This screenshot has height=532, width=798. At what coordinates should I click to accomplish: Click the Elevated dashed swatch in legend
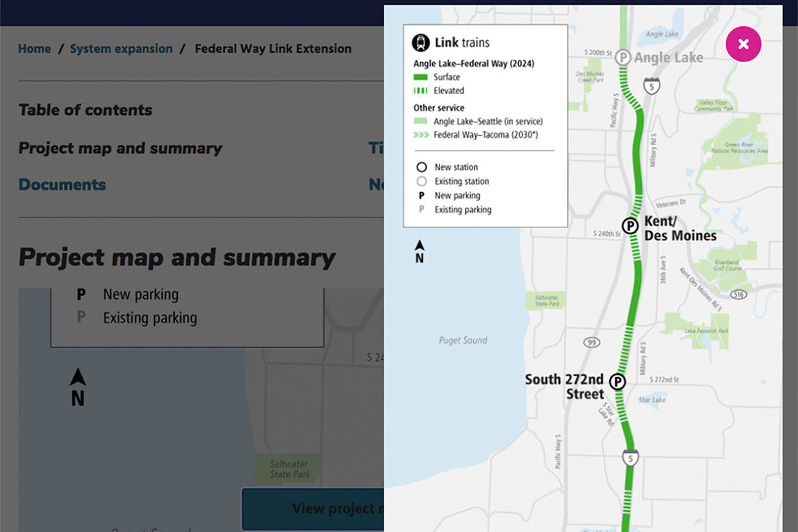420,91
